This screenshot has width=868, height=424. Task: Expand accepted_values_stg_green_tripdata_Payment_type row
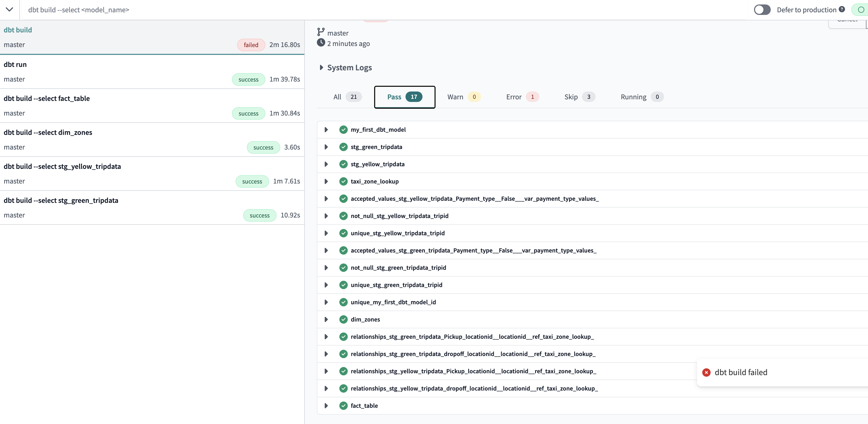326,251
